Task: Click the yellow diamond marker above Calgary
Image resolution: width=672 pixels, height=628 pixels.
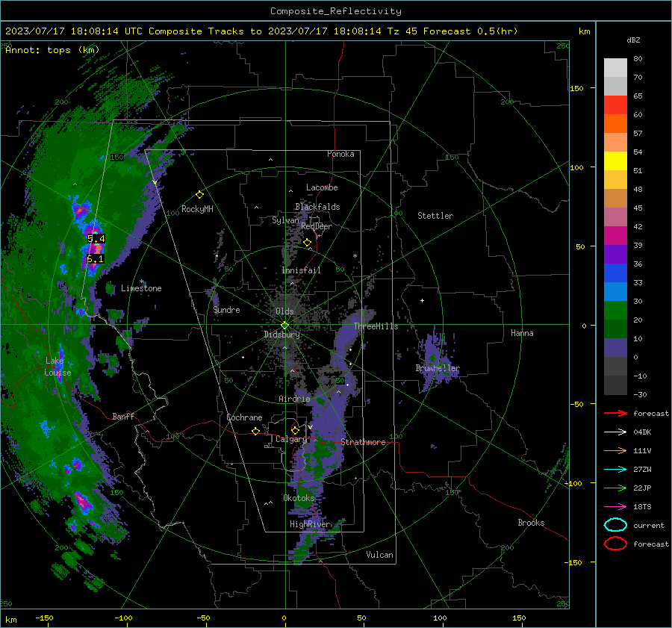Action: pos(295,430)
